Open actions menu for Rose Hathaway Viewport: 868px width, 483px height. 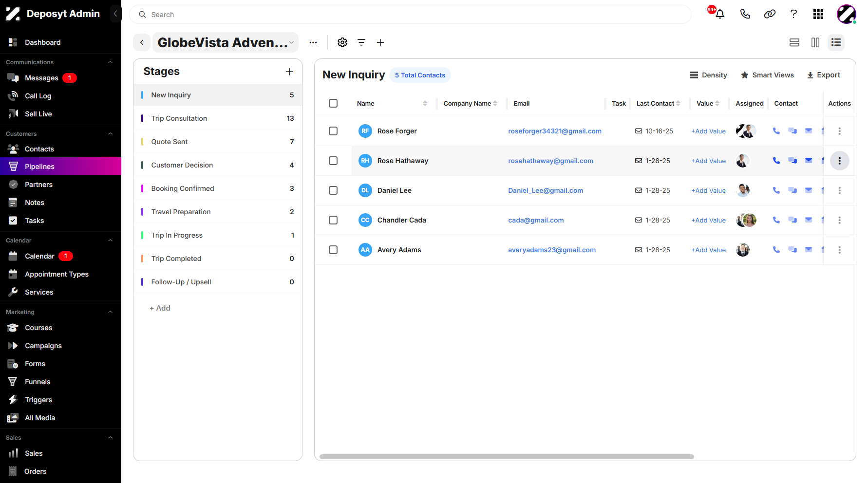coord(839,161)
